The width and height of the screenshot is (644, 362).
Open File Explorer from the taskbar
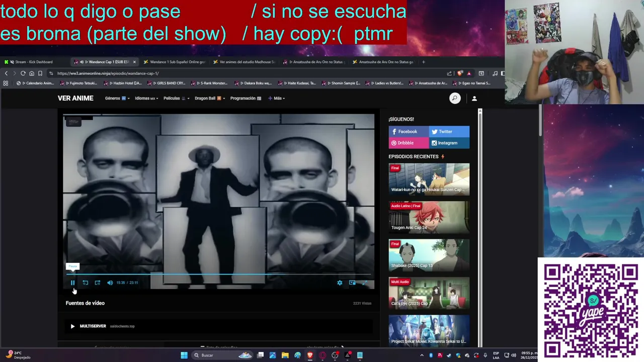[x=285, y=355]
